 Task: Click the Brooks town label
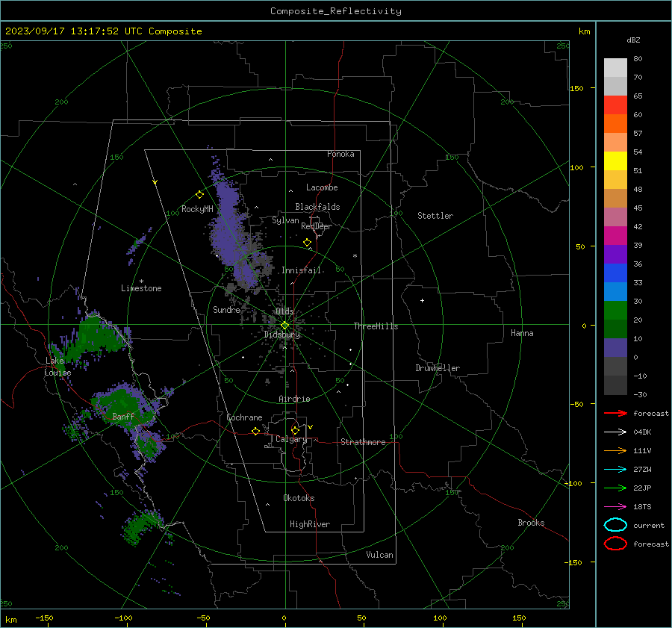pyautogui.click(x=531, y=523)
